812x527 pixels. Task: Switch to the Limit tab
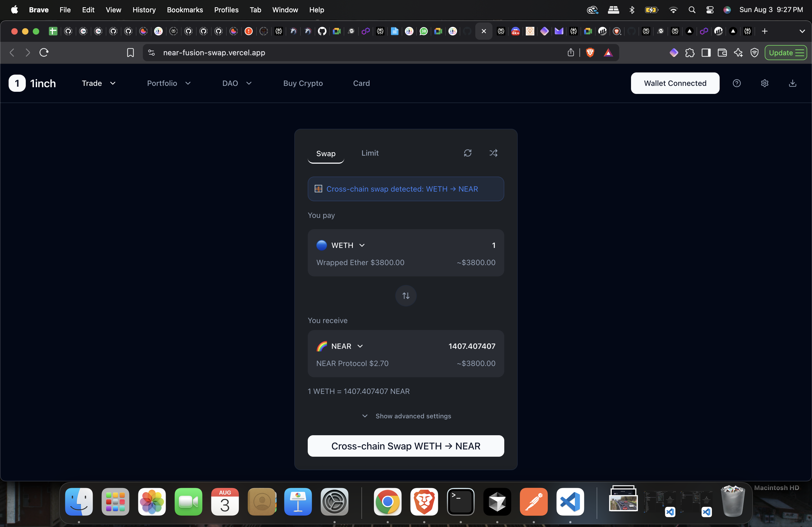370,153
